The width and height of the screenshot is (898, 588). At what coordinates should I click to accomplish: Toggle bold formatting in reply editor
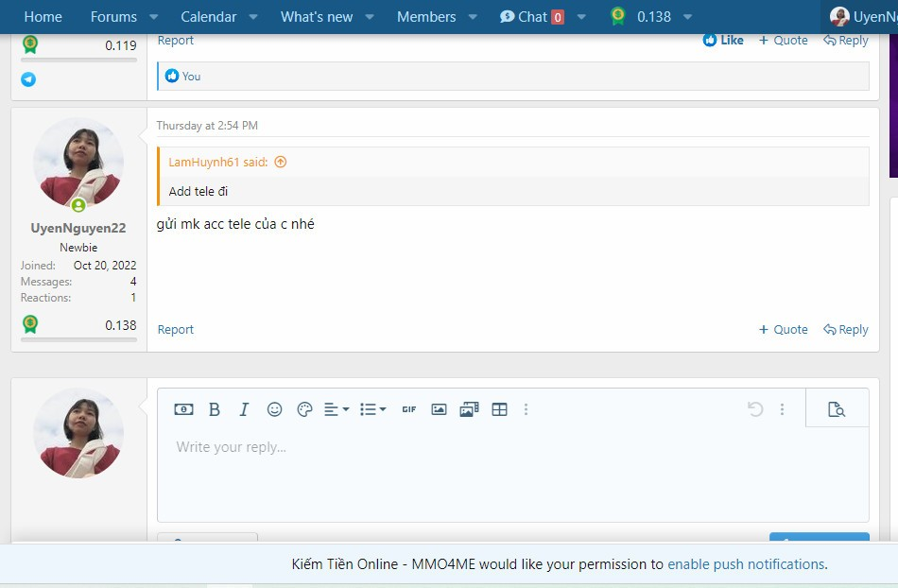tap(215, 409)
